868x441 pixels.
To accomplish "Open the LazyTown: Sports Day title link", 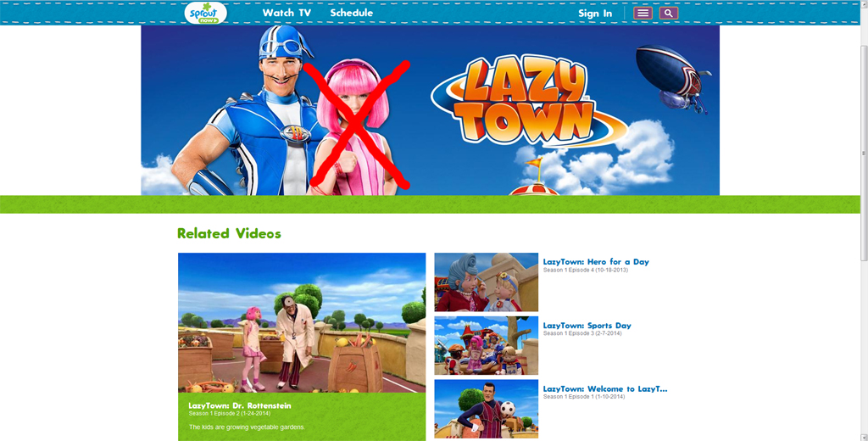I will click(587, 326).
